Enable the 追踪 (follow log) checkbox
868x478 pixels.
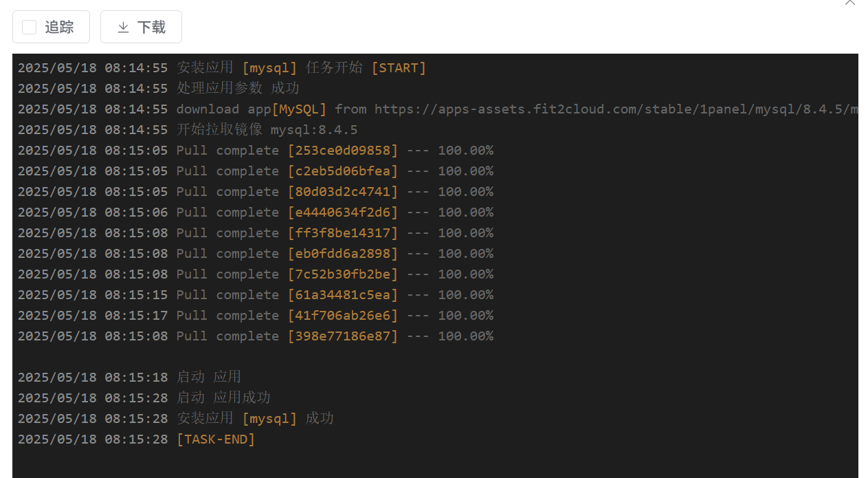(x=29, y=28)
